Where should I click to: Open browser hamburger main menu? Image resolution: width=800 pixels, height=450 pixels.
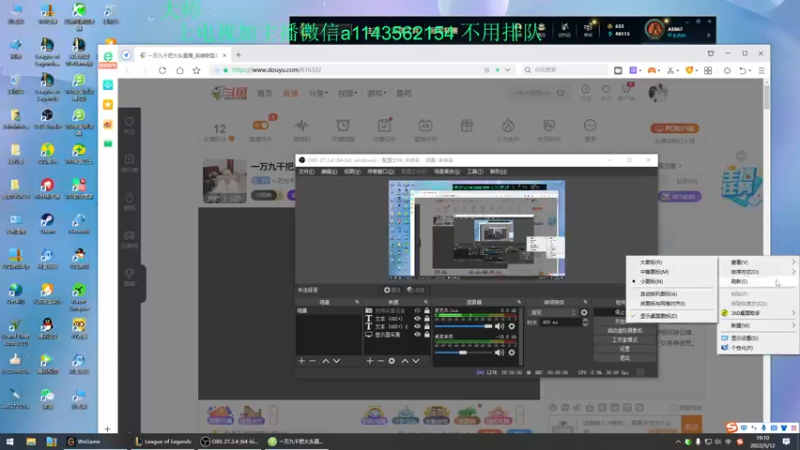click(761, 70)
